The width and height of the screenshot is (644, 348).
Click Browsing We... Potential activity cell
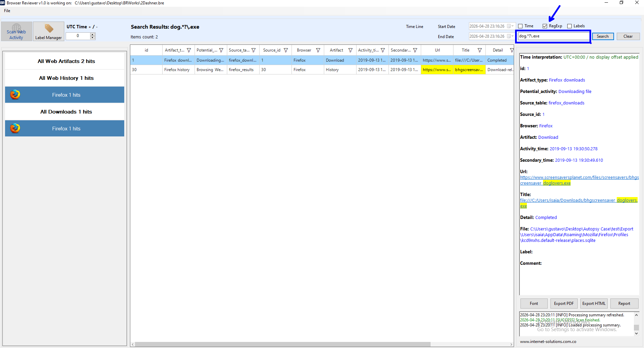click(211, 70)
